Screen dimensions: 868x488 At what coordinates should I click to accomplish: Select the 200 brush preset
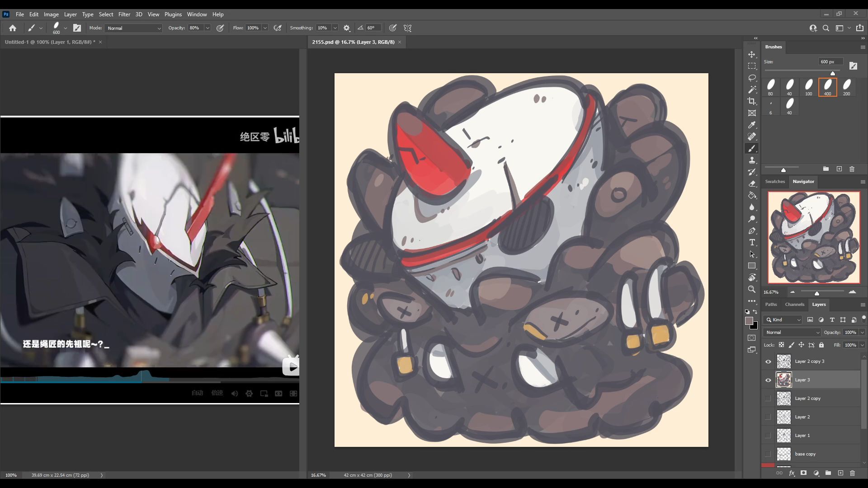coord(846,87)
